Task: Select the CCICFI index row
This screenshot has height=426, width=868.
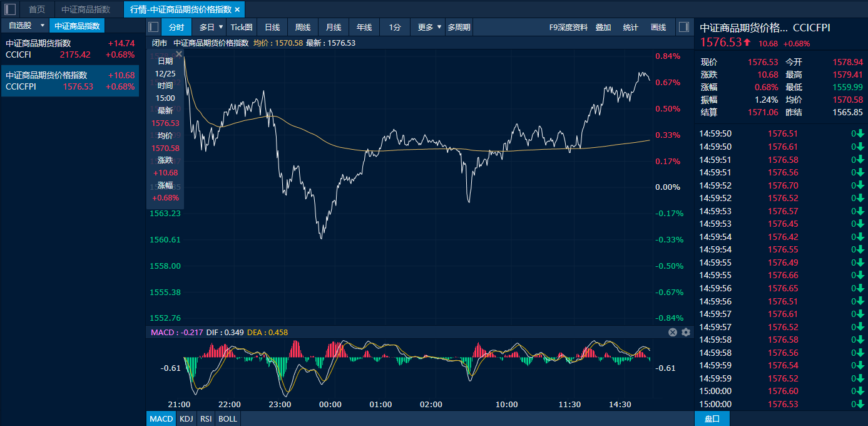Action: (69, 49)
